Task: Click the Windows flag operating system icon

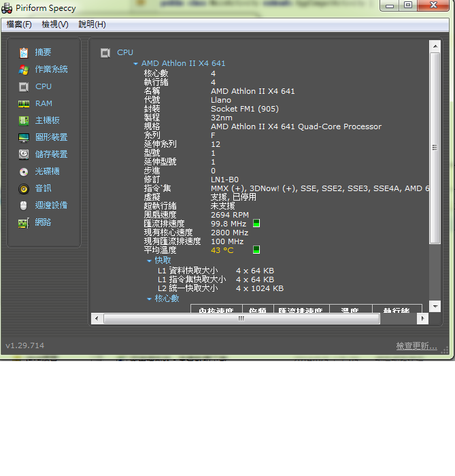Action: click(24, 70)
